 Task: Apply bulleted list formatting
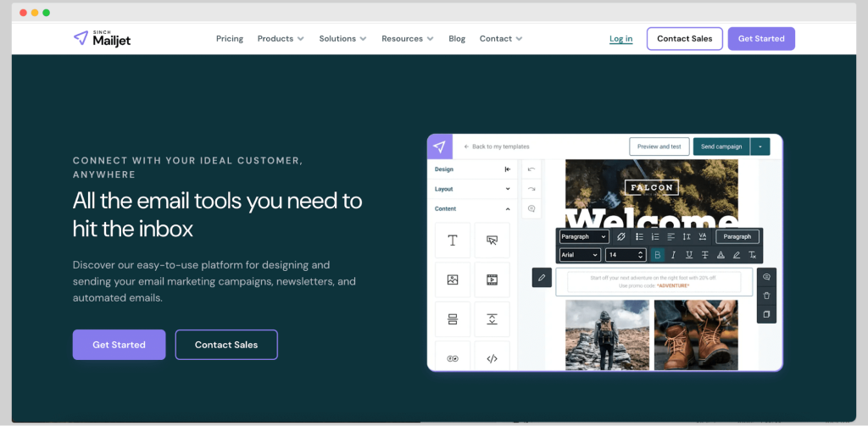639,237
